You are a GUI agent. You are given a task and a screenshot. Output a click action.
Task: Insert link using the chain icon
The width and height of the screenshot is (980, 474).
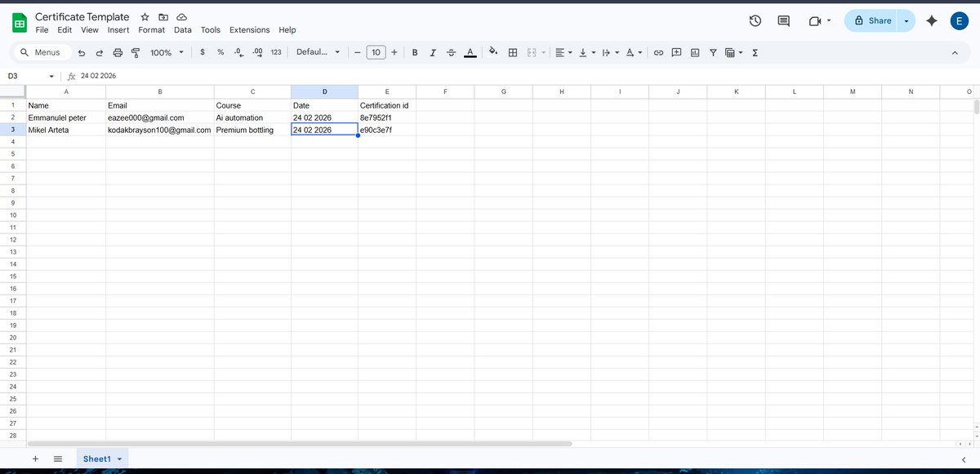[x=658, y=52]
